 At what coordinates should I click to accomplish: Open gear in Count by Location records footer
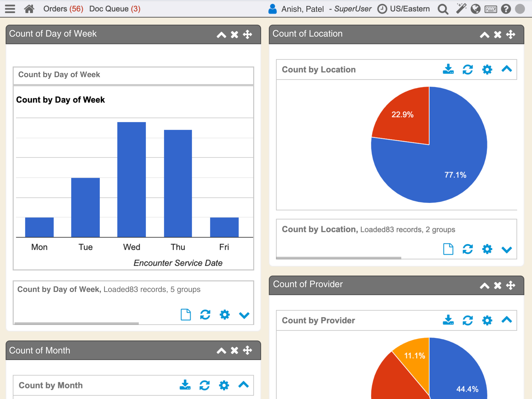487,249
